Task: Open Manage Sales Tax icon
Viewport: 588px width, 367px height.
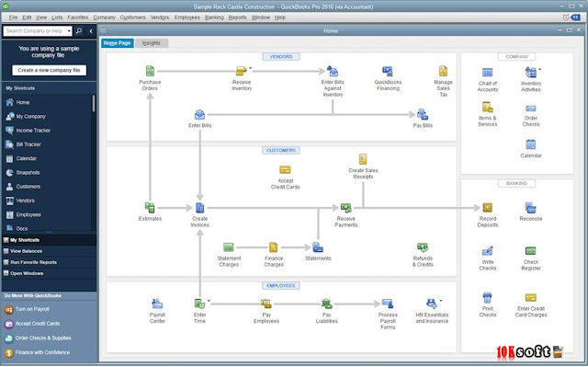Action: (x=443, y=71)
